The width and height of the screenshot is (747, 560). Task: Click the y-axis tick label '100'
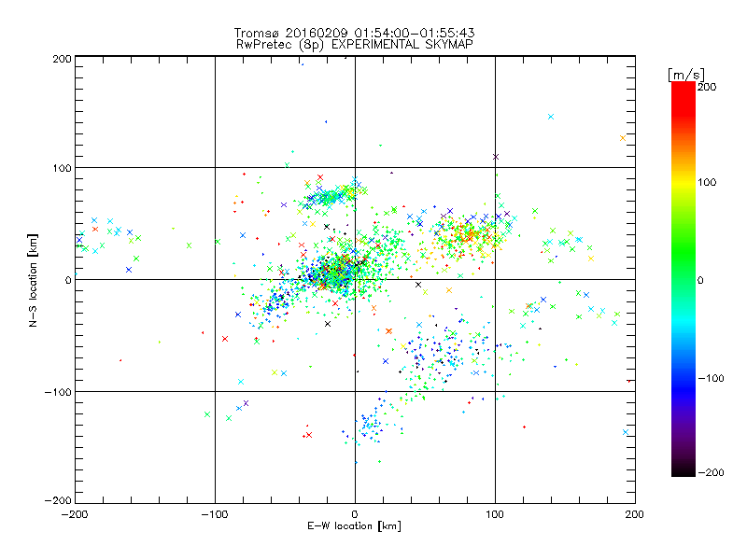click(62, 168)
